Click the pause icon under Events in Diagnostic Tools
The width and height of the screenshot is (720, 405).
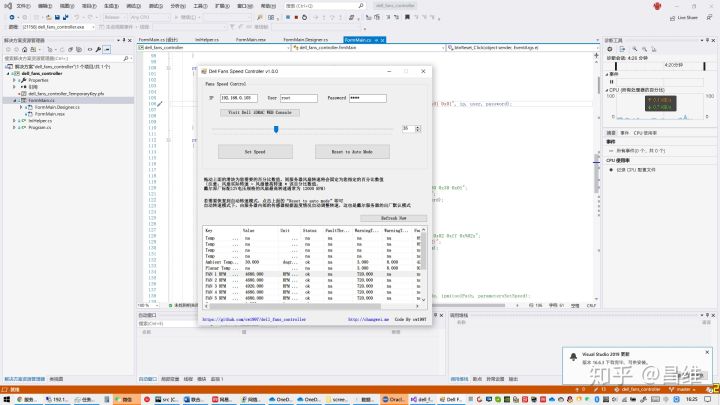pos(611,82)
